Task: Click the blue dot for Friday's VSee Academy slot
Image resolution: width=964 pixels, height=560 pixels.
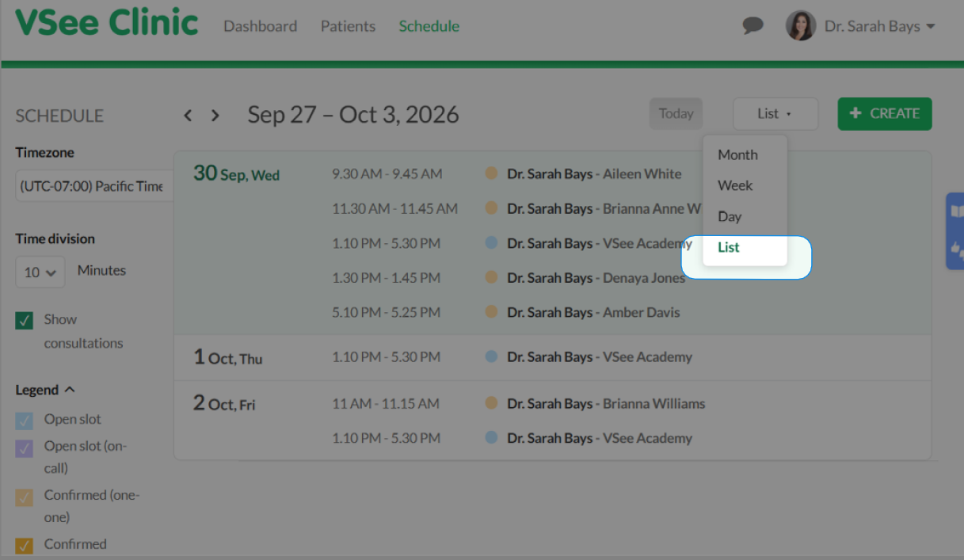Action: (491, 437)
